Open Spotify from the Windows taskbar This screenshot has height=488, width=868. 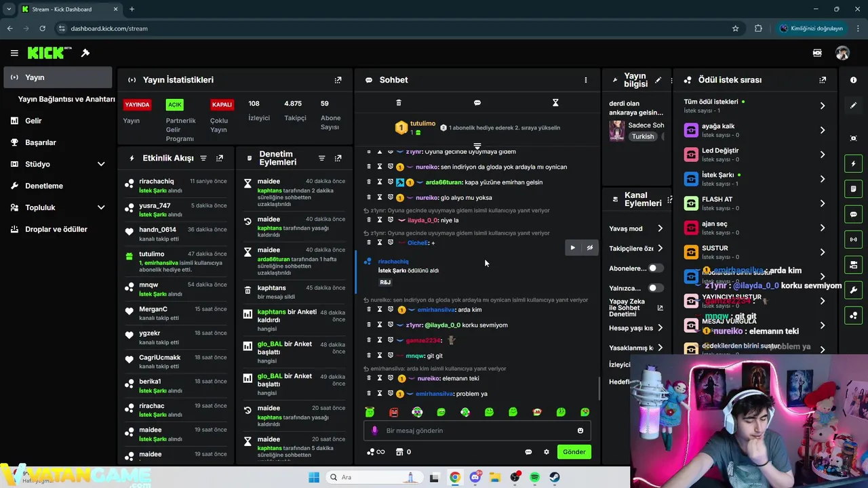pos(535,477)
